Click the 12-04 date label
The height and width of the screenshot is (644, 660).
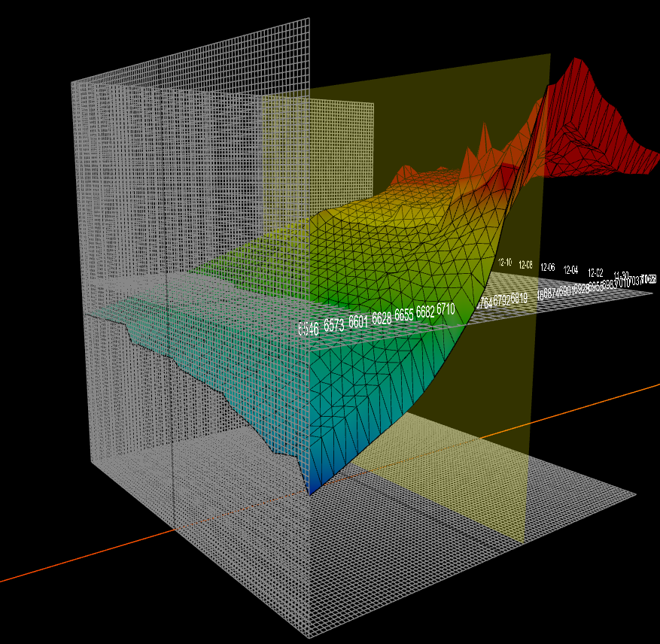pos(570,270)
